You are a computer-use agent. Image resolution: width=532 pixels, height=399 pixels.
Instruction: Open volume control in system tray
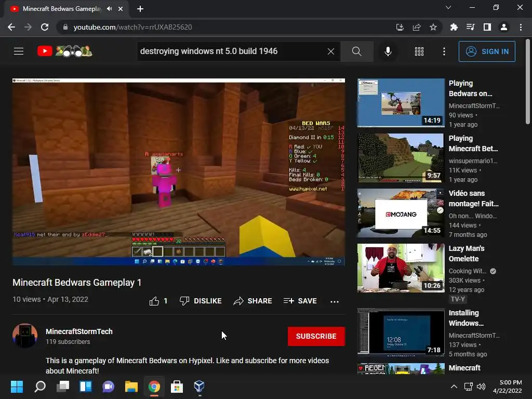(481, 387)
